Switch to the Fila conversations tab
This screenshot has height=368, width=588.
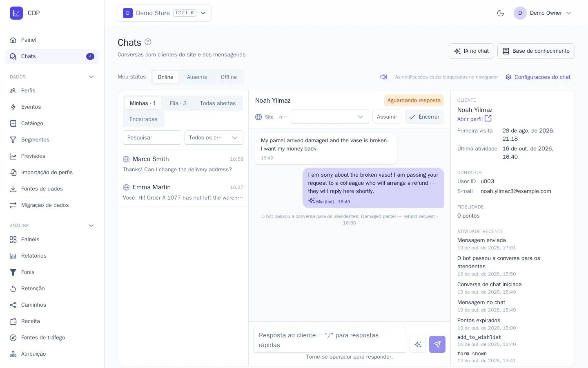178,103
